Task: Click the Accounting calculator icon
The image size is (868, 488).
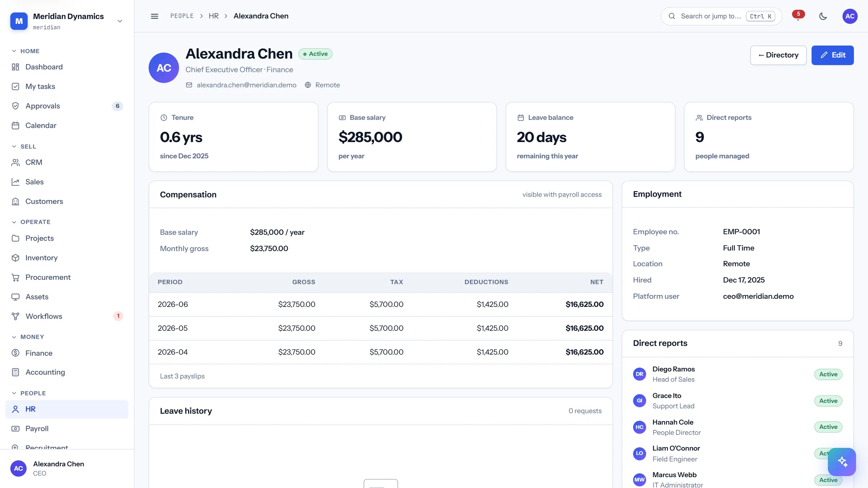Action: pyautogui.click(x=15, y=372)
